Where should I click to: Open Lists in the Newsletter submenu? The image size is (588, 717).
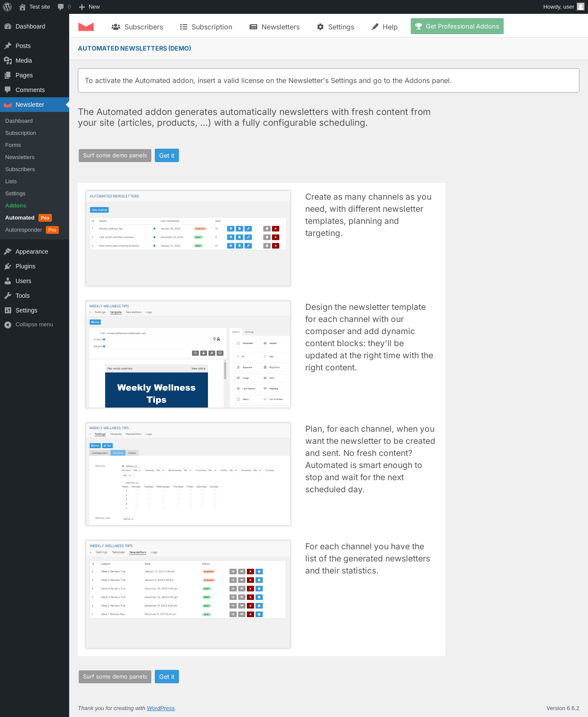[11, 182]
